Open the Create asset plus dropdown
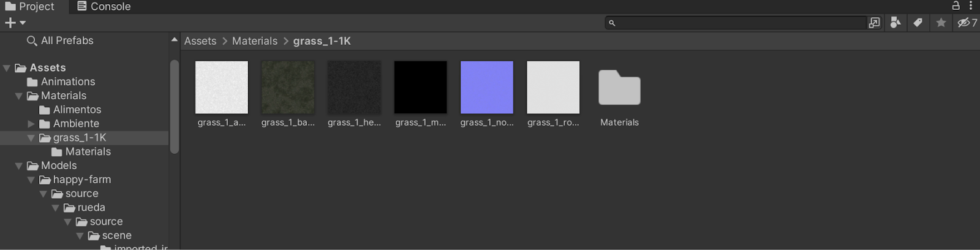The image size is (980, 250). pos(15,23)
